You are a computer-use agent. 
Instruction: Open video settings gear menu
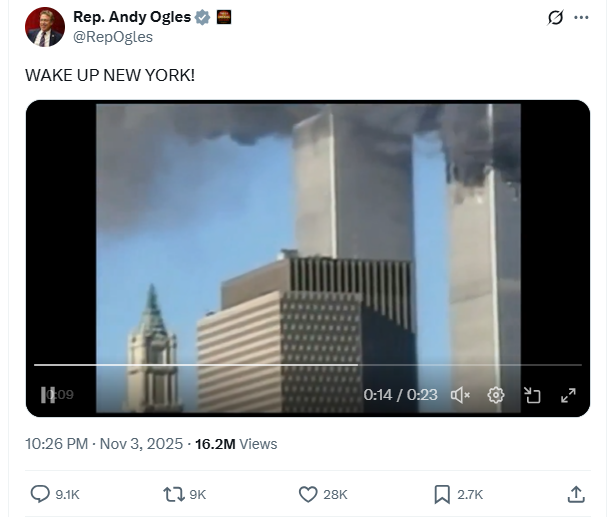(496, 395)
